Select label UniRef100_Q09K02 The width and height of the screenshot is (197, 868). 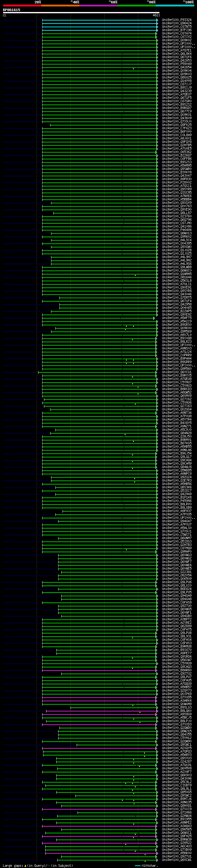click(x=177, y=40)
